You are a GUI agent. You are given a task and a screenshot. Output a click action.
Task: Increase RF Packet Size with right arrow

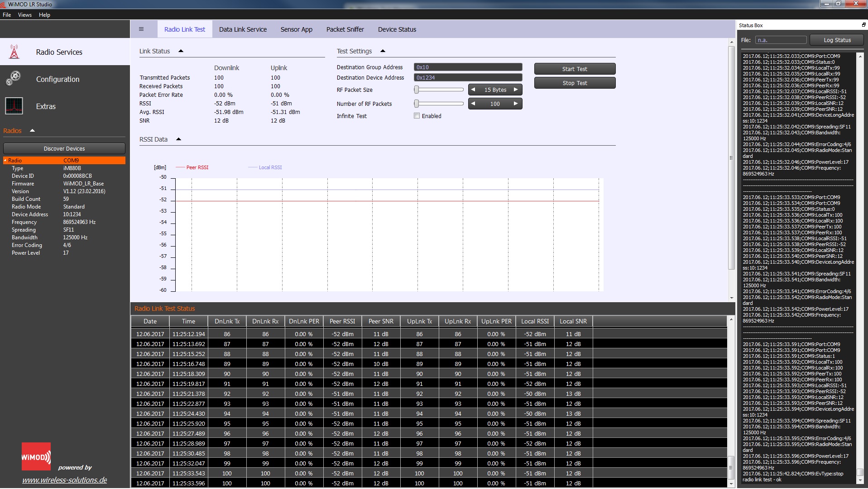tap(516, 90)
